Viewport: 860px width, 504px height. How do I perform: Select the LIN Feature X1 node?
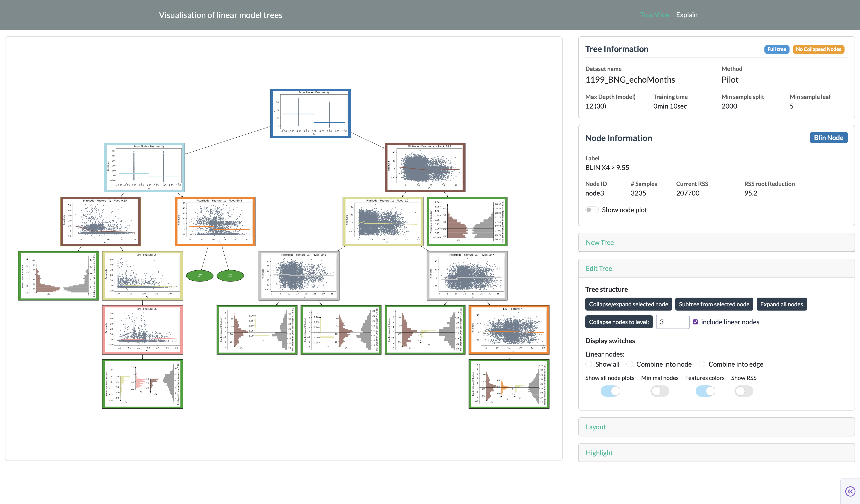pos(509,330)
